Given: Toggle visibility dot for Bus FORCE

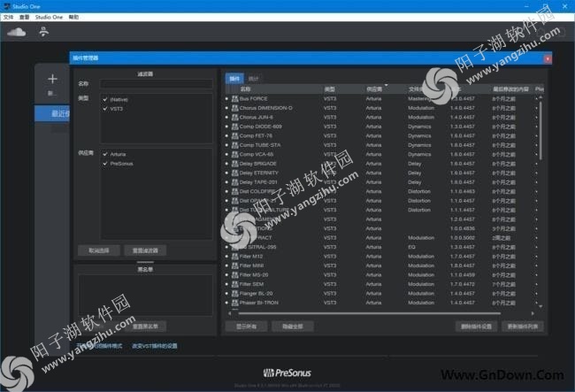Looking at the screenshot, I should (x=226, y=98).
